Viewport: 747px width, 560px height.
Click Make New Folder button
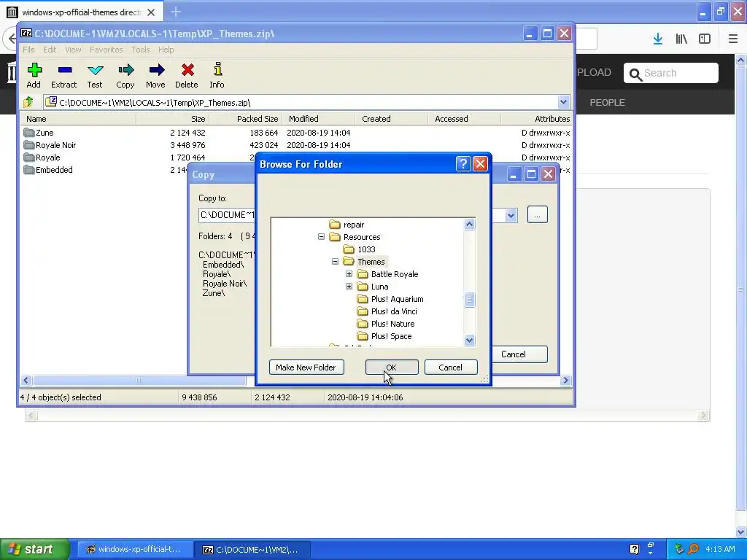click(306, 367)
